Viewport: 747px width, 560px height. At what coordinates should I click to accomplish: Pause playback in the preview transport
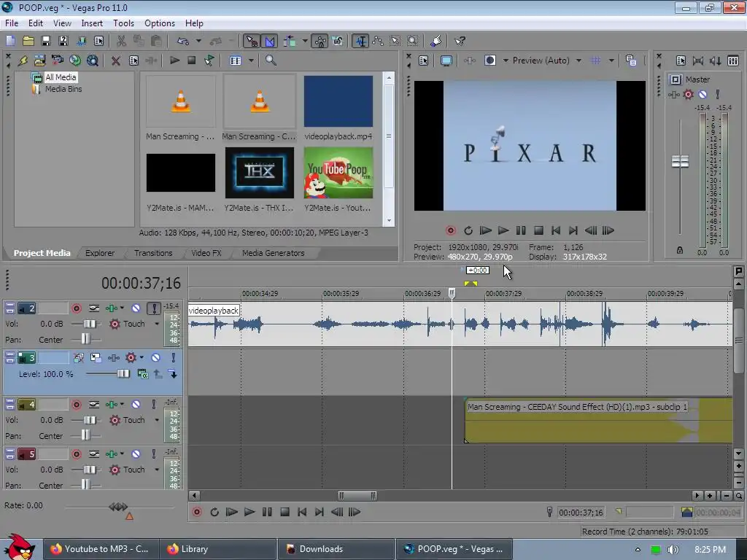[521, 230]
